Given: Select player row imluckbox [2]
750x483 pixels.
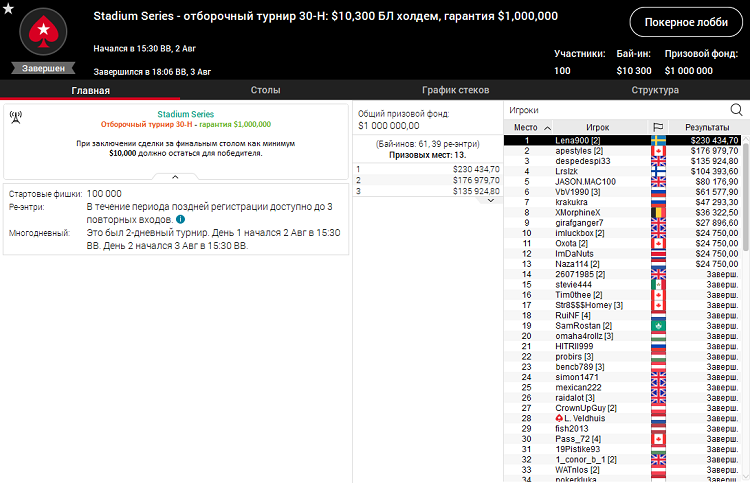Looking at the screenshot, I should click(622, 233).
